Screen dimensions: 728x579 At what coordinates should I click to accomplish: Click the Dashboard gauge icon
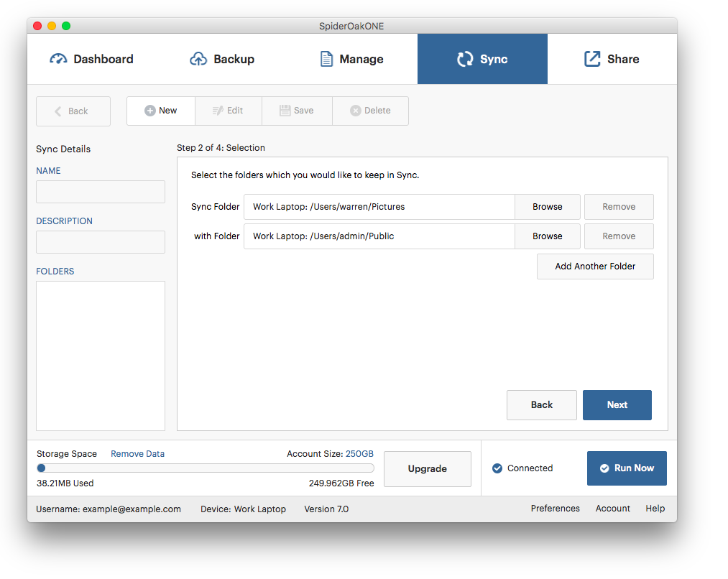(58, 59)
